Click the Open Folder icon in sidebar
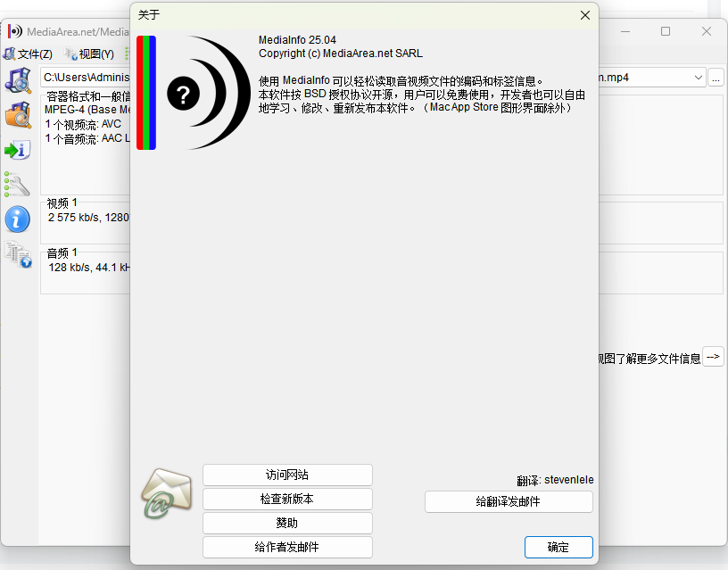 pos(18,115)
